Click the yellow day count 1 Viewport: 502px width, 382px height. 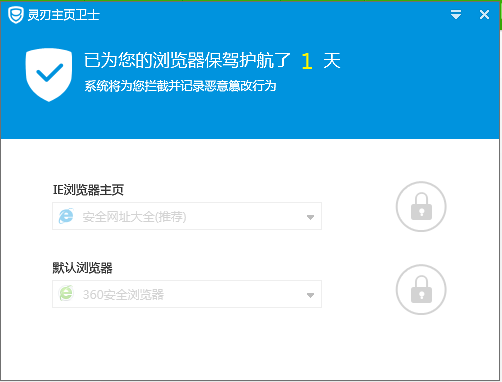pyautogui.click(x=307, y=61)
